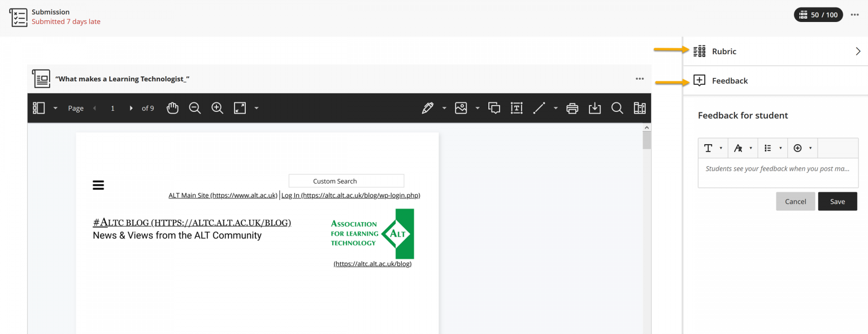Viewport: 868px width, 334px height.
Task: Click the 'Feedback for student' heading
Action: click(x=743, y=115)
